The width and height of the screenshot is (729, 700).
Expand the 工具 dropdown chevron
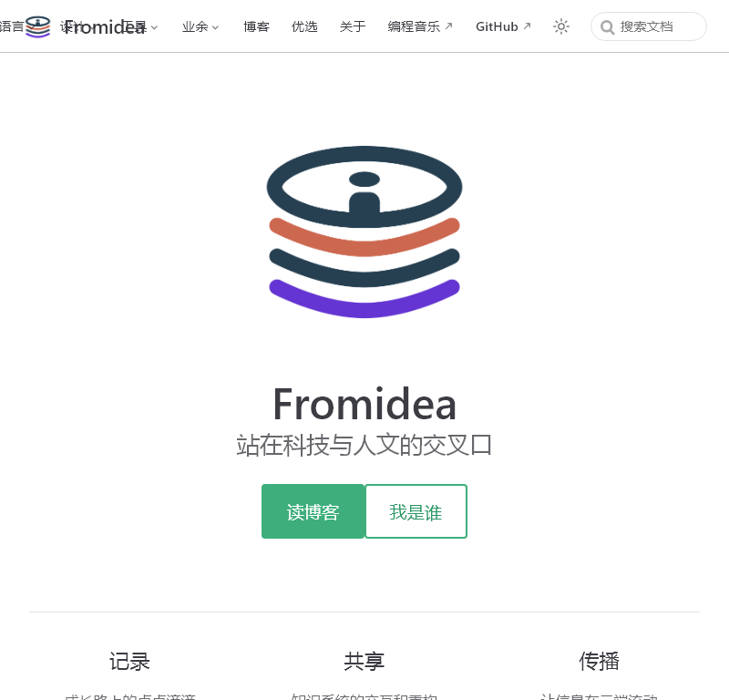pos(154,27)
